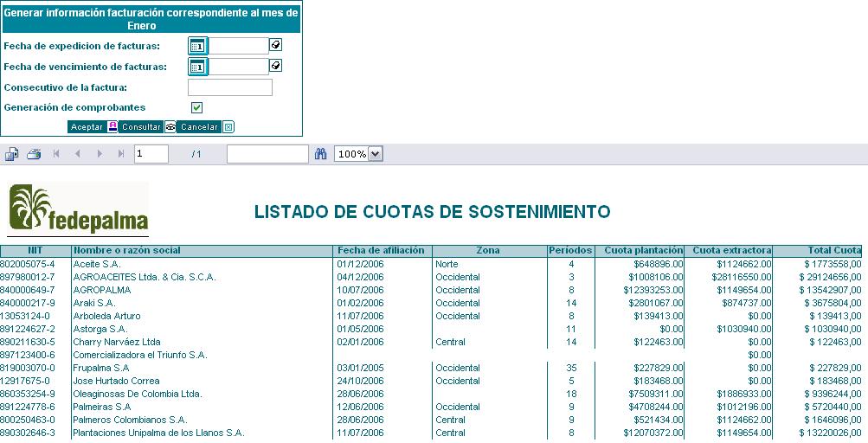Click the Zona column header
The width and height of the screenshot is (868, 443).
click(x=488, y=250)
